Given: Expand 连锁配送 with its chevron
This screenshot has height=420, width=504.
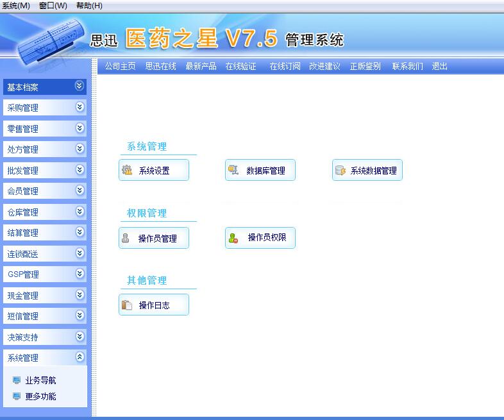Looking at the screenshot, I should point(80,253).
